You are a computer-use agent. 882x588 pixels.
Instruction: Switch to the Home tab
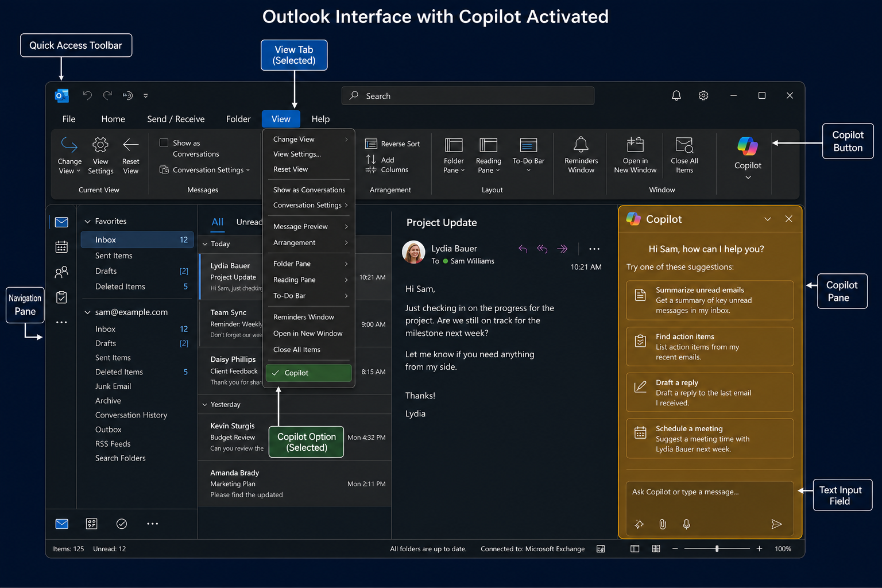click(x=113, y=119)
